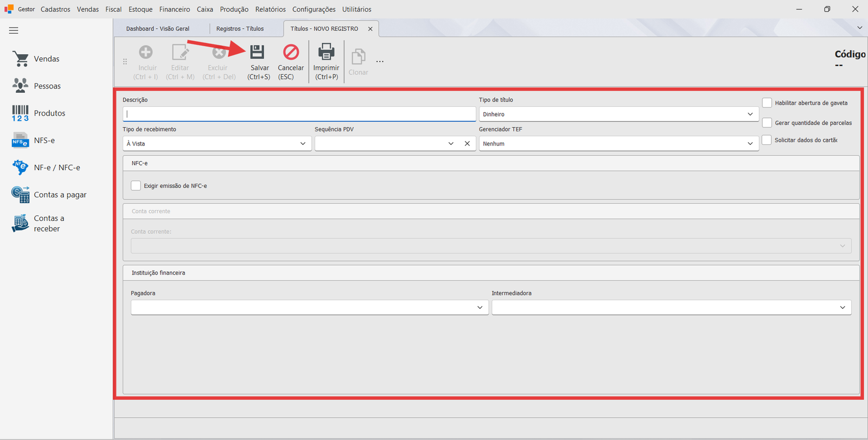This screenshot has height=440, width=868.
Task: Click the Editar pencil icon
Action: coord(180,52)
